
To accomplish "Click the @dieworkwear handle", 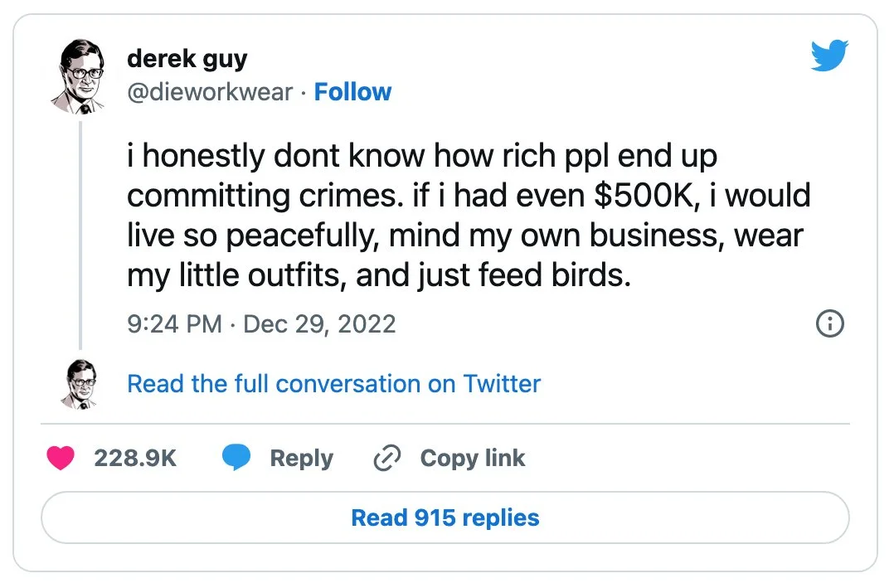I will tap(210, 91).
